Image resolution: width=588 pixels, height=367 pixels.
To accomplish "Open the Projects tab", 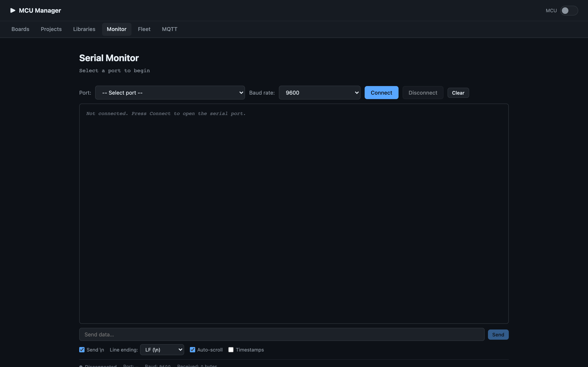I will (x=51, y=29).
